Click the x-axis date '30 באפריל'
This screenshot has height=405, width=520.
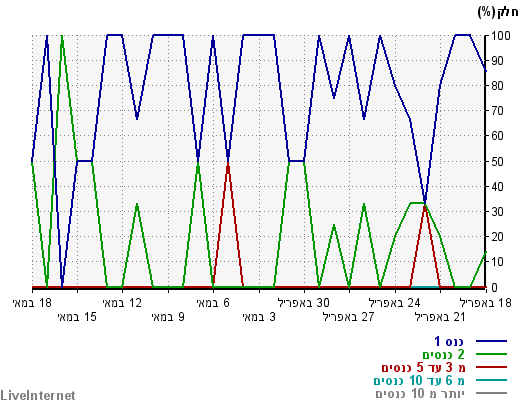[x=304, y=303]
